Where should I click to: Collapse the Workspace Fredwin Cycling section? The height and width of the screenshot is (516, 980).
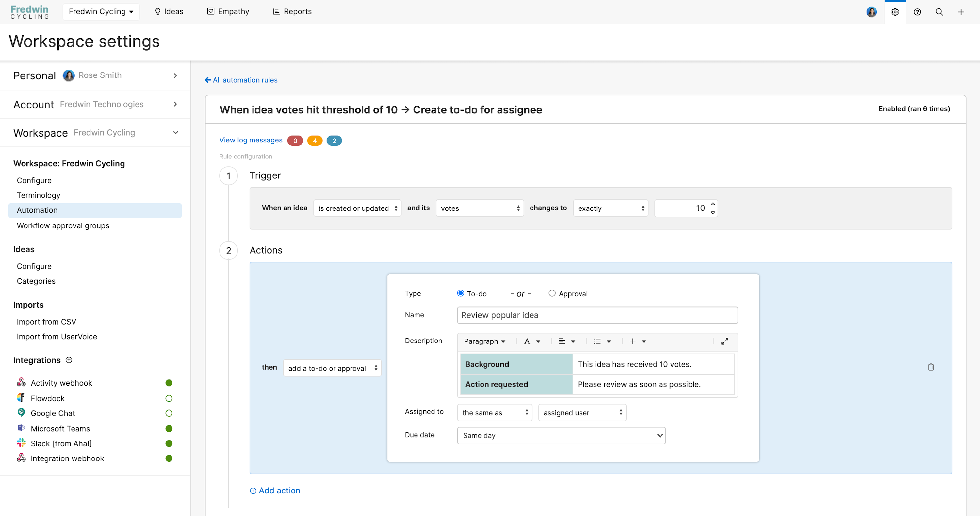pos(175,133)
